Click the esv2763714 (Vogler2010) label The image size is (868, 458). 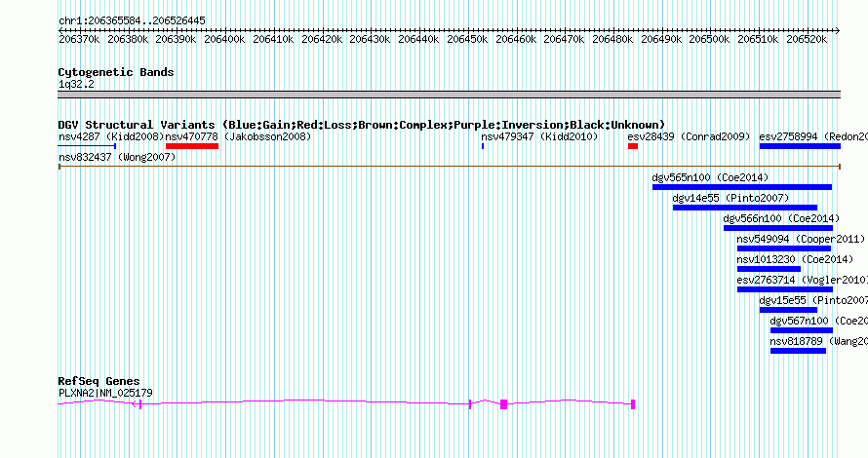[802, 280]
